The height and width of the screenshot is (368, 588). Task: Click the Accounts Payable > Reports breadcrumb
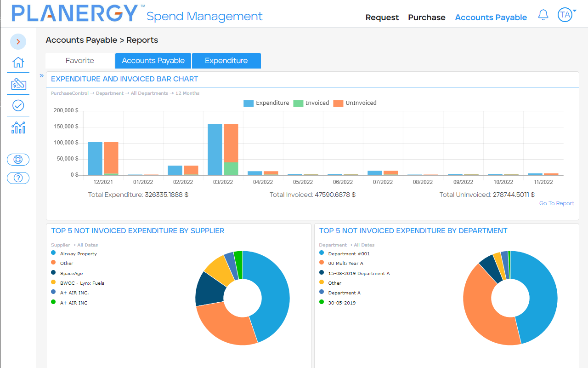(x=102, y=40)
